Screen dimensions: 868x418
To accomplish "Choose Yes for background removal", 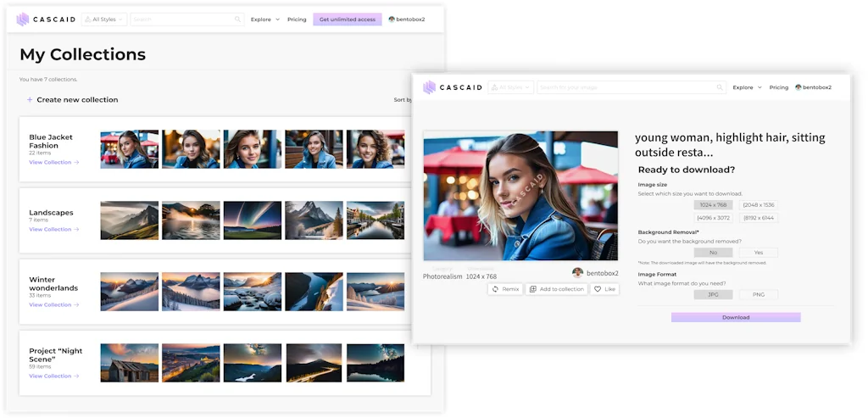I will coord(758,253).
